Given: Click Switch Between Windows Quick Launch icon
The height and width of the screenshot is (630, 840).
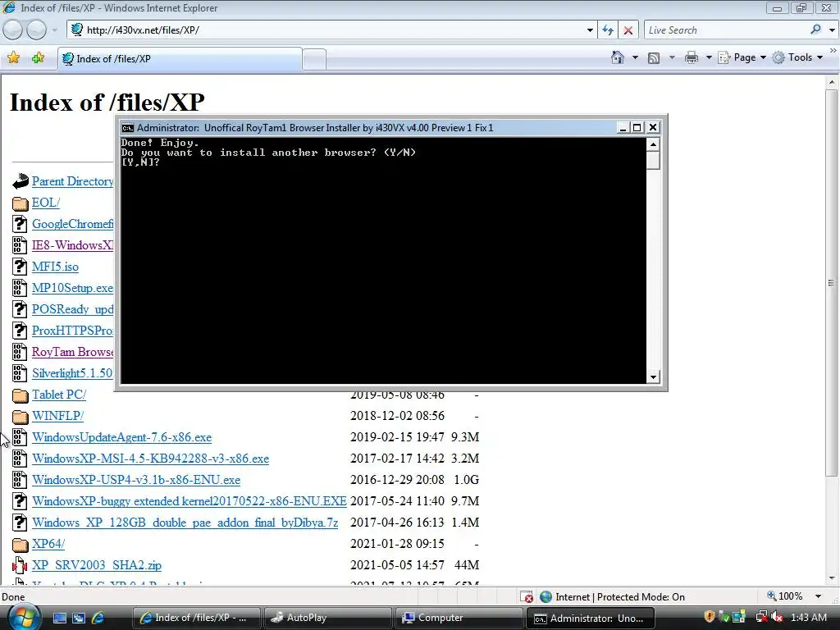Looking at the screenshot, I should point(79,618).
